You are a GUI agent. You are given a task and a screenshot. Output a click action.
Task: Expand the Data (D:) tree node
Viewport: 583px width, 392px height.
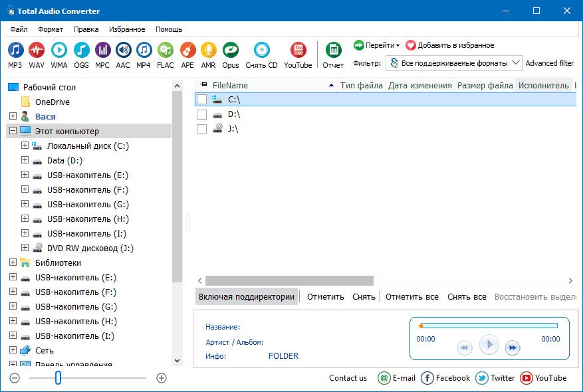click(x=25, y=160)
